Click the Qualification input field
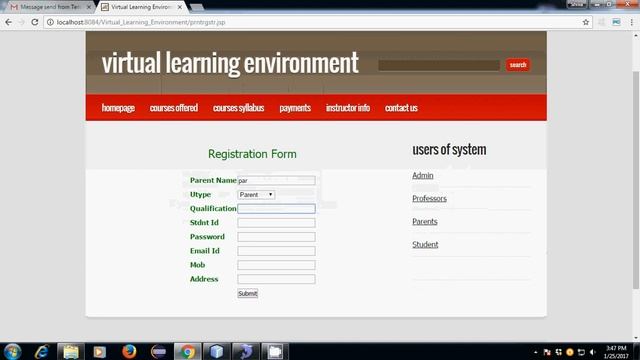 click(276, 209)
